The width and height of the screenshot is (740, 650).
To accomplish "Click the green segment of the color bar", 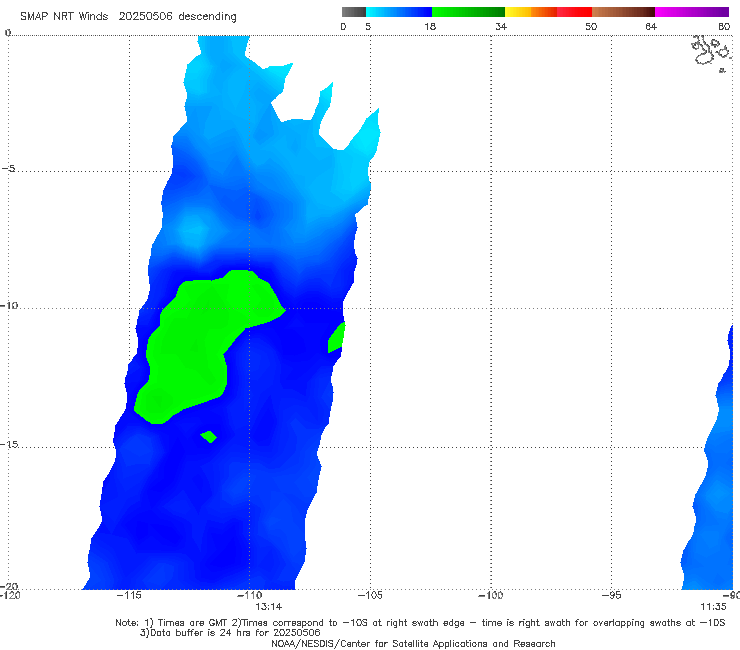I will click(468, 12).
